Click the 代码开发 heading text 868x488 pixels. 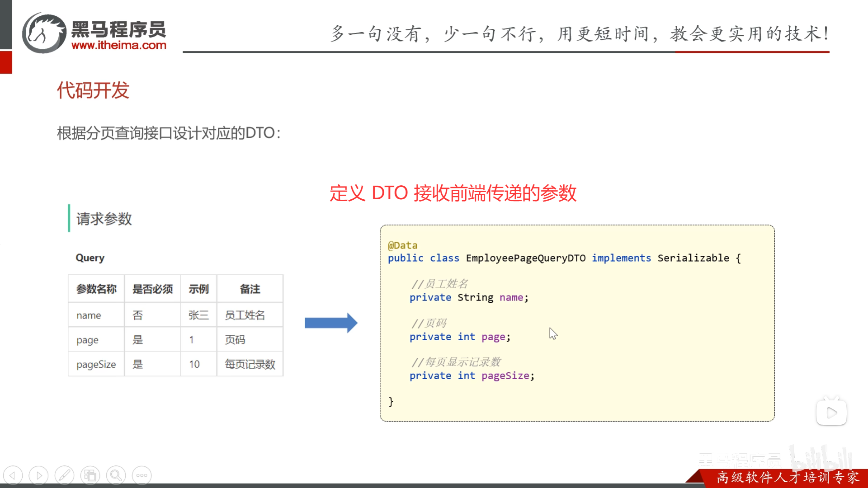point(93,91)
